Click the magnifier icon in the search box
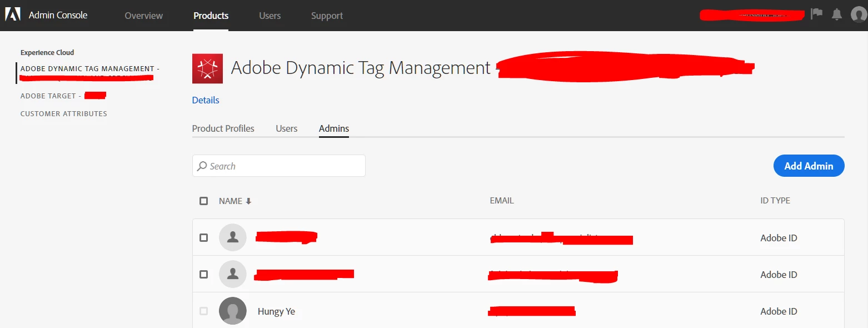This screenshot has height=328, width=868. (202, 166)
